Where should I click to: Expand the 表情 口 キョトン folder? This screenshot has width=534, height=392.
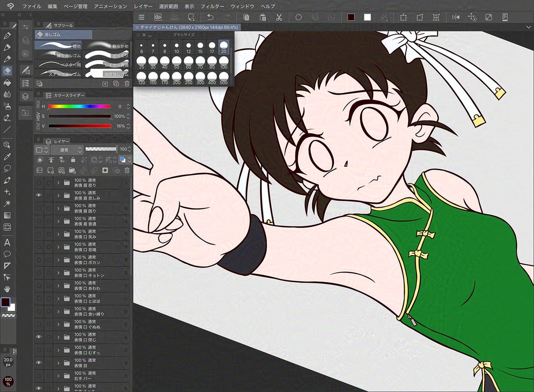[58, 273]
